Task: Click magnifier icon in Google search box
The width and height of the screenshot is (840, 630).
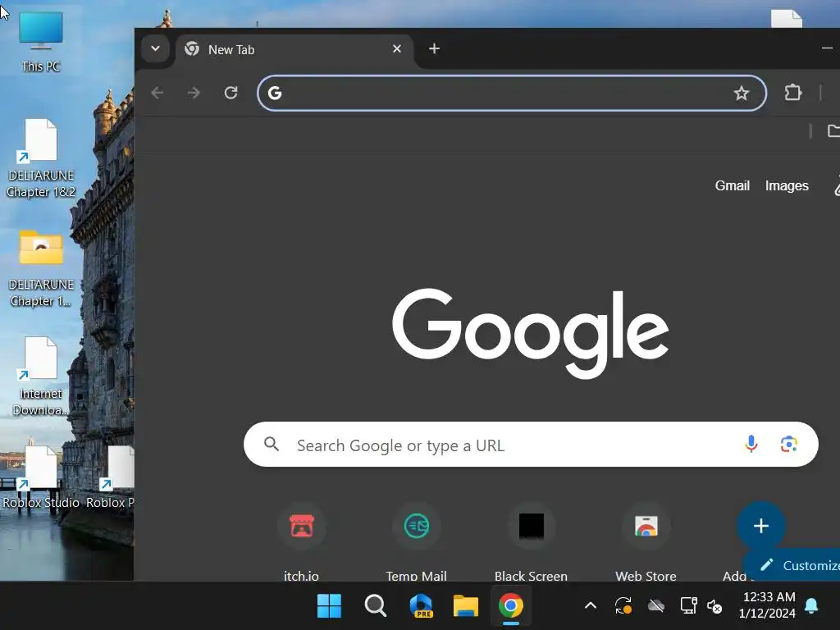Action: pyautogui.click(x=272, y=444)
